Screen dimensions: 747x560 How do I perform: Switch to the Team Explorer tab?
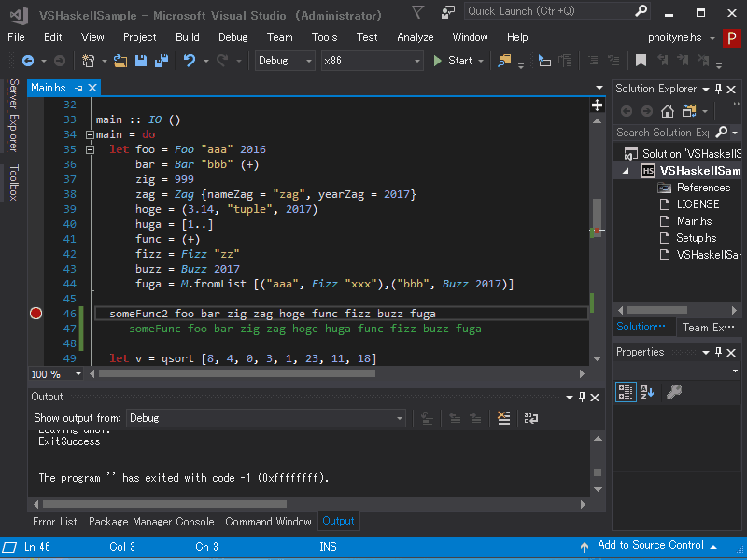709,328
